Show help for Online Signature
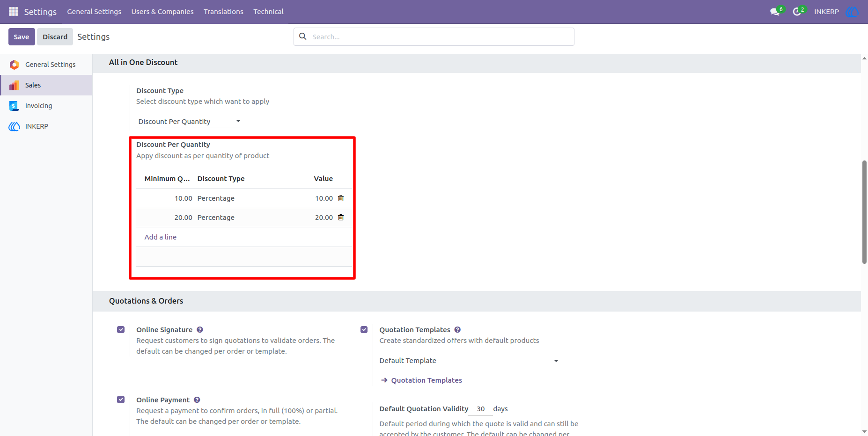 200,330
